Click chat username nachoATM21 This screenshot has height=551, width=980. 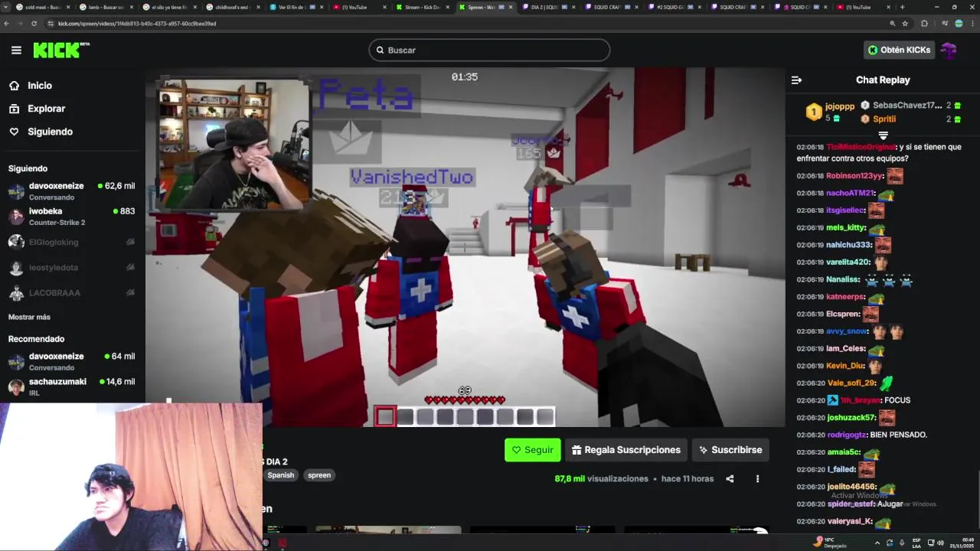pos(850,194)
